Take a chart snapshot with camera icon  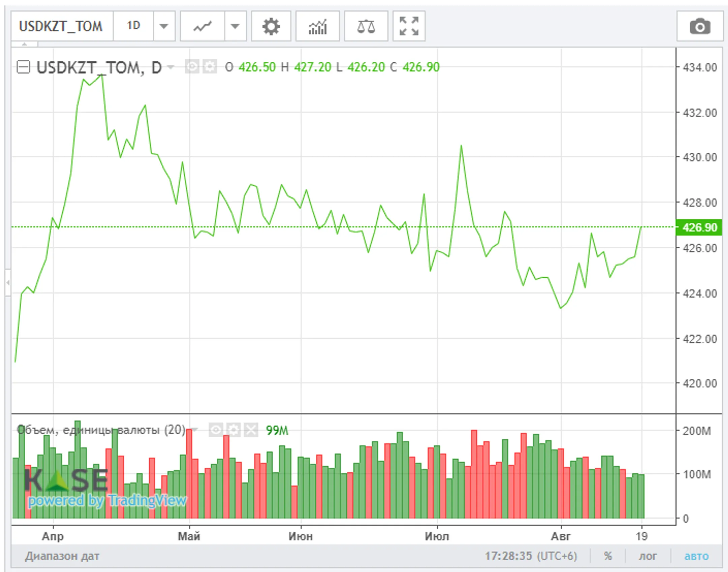[700, 26]
